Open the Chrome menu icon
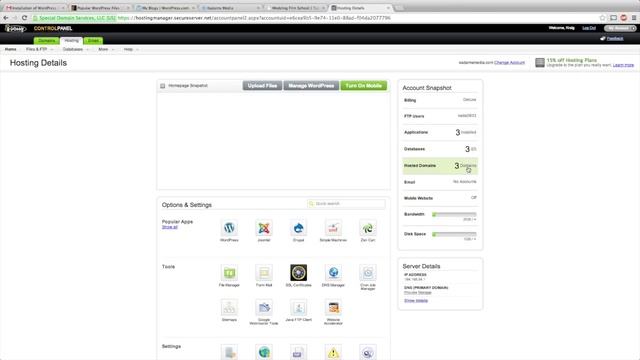The width and height of the screenshot is (640, 360). point(634,18)
